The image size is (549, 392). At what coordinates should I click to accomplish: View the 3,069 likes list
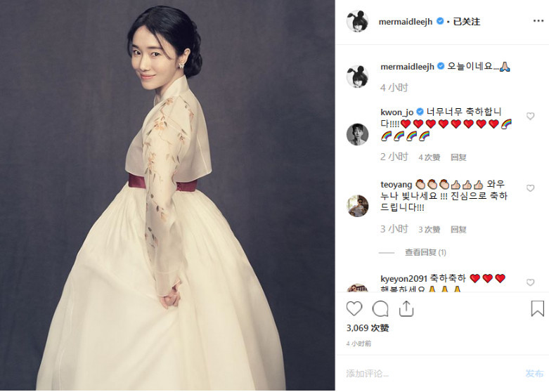tap(367, 328)
